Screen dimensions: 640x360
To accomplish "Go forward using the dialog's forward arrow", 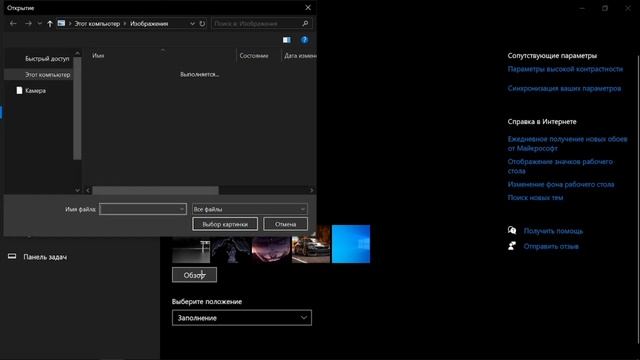I will [28, 24].
